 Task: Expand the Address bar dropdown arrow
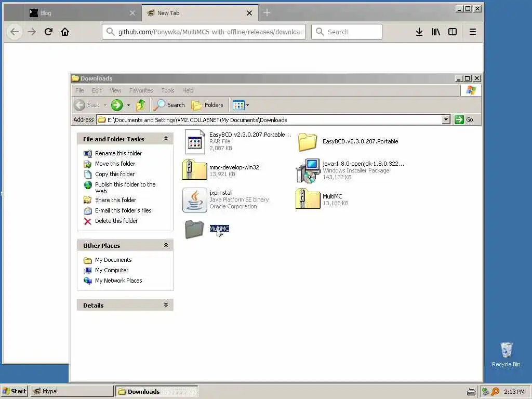coord(446,119)
